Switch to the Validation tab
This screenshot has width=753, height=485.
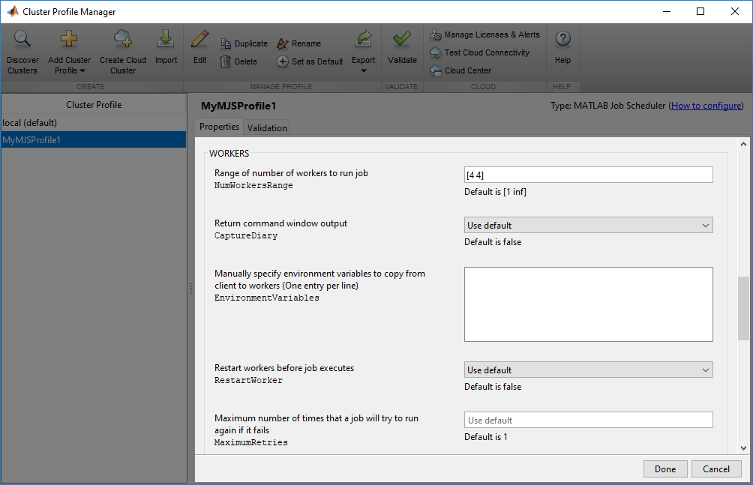[267, 128]
